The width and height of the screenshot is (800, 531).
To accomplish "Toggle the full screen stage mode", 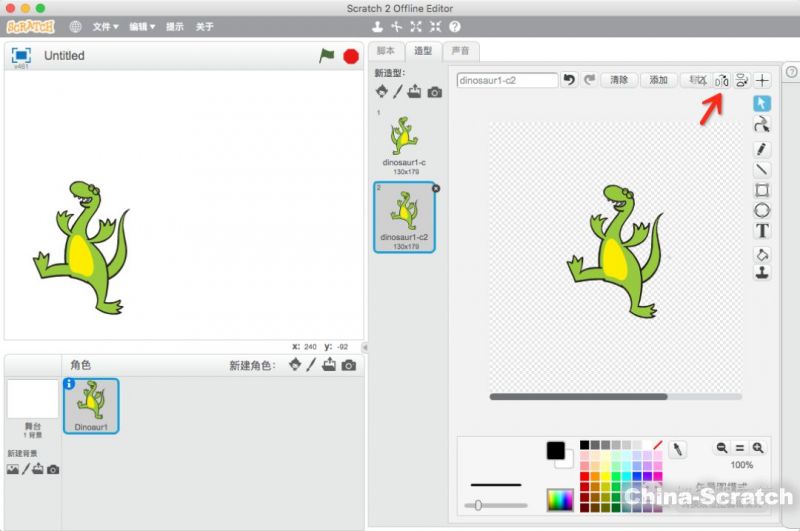I will pos(21,56).
